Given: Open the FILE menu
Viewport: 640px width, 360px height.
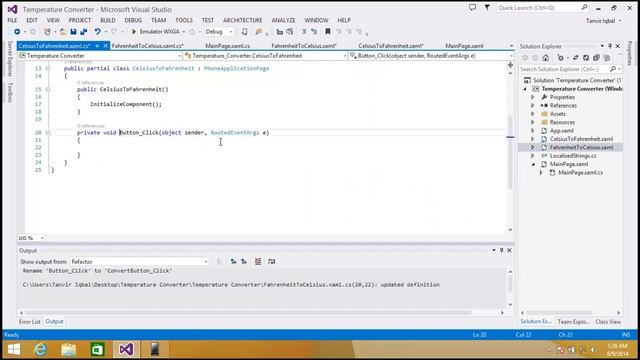Looking at the screenshot, I should (12, 20).
